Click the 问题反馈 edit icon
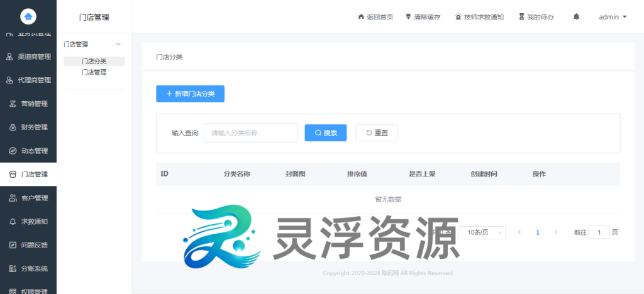 [x=13, y=245]
